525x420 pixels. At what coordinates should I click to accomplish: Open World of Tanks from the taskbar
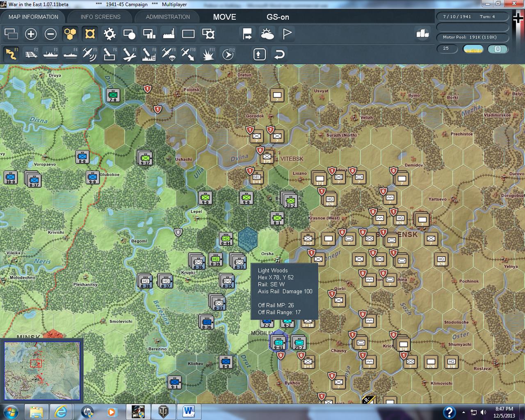164,412
